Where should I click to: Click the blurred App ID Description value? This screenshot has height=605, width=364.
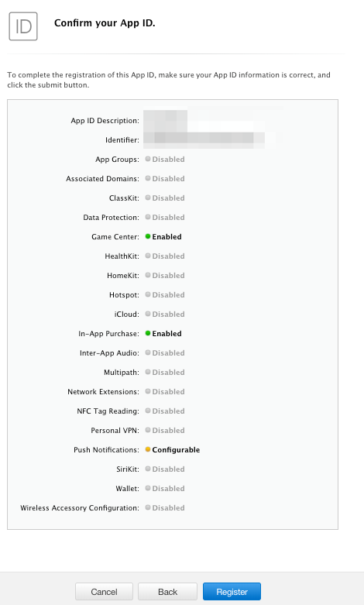[x=166, y=120]
